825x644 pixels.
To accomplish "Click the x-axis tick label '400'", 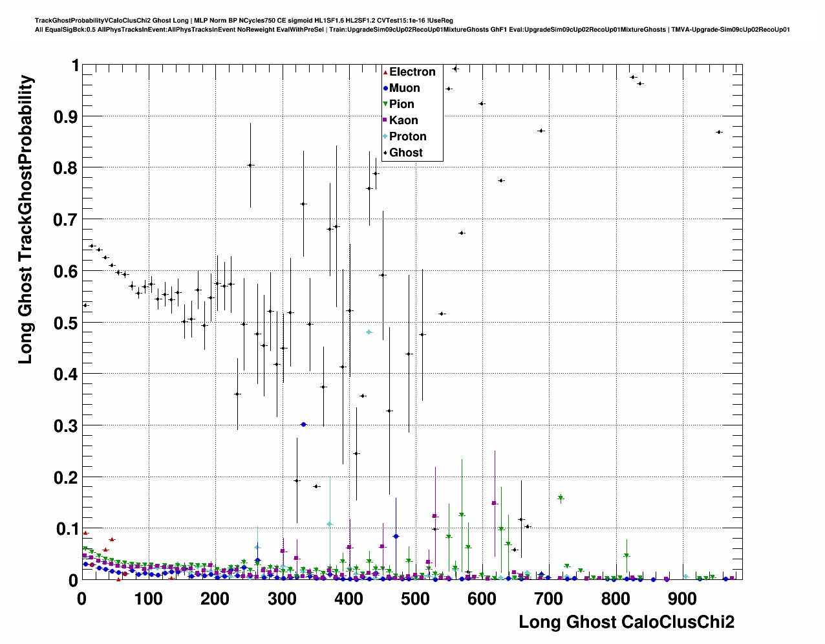I will coord(348,599).
